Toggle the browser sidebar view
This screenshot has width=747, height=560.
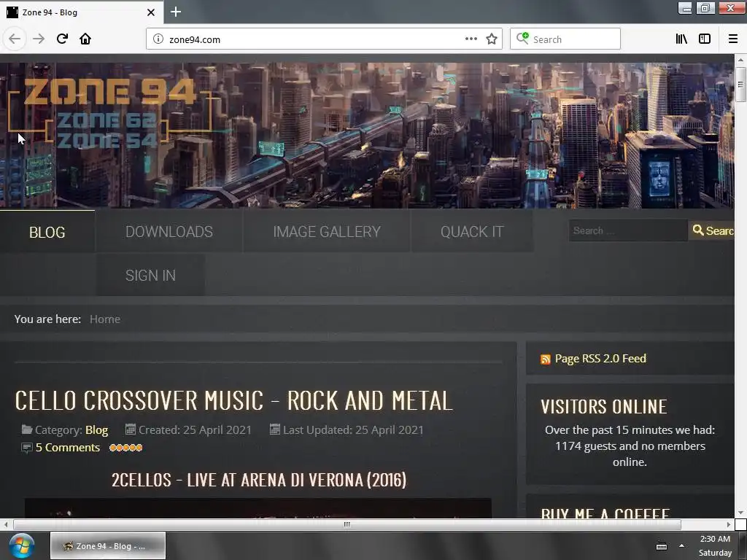click(705, 39)
